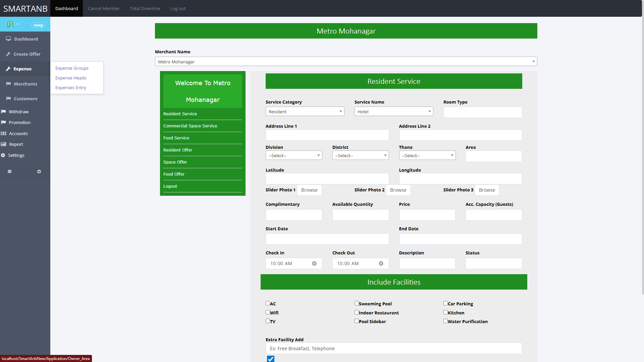The width and height of the screenshot is (644, 362).
Task: Click the bar chart icon next to Report
Action: click(4, 144)
